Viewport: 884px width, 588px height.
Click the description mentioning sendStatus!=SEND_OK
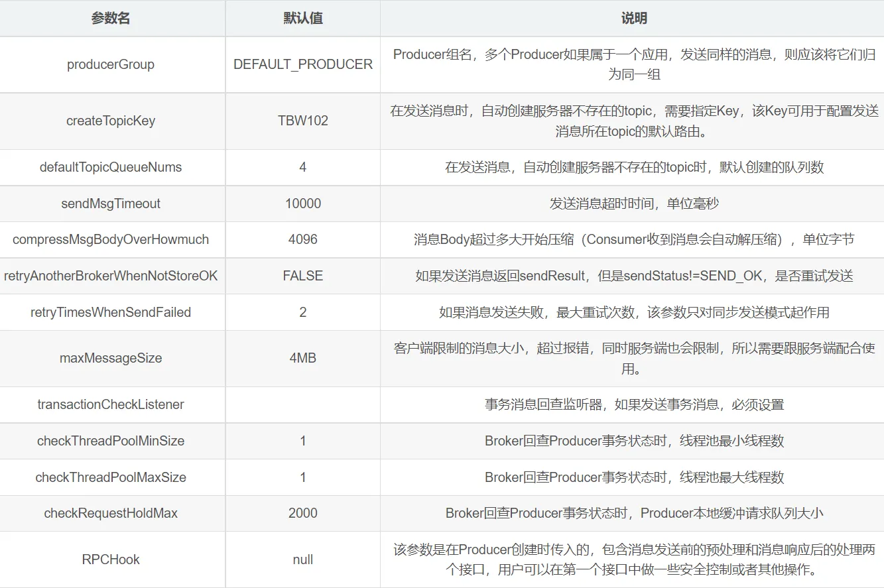point(634,276)
